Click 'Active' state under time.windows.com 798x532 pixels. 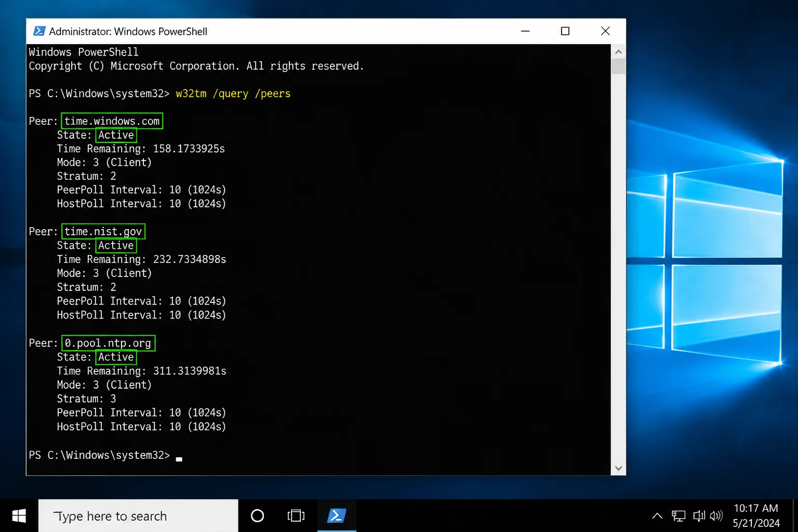pos(116,135)
